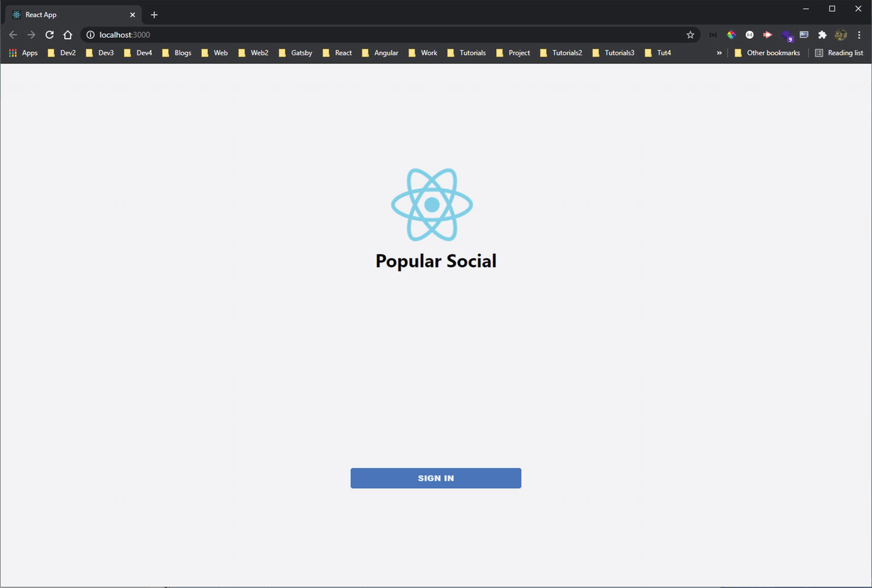The image size is (872, 588).
Task: Reload the page with the refresh icon
Action: coord(49,35)
